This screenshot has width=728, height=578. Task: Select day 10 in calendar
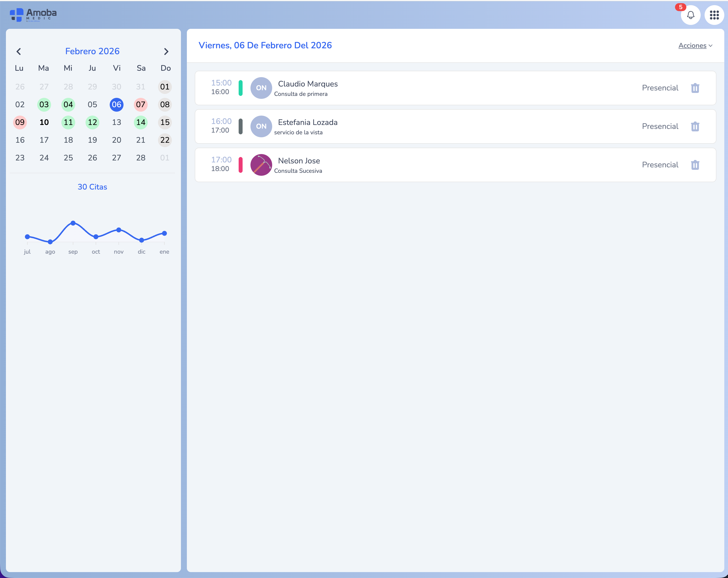point(44,122)
